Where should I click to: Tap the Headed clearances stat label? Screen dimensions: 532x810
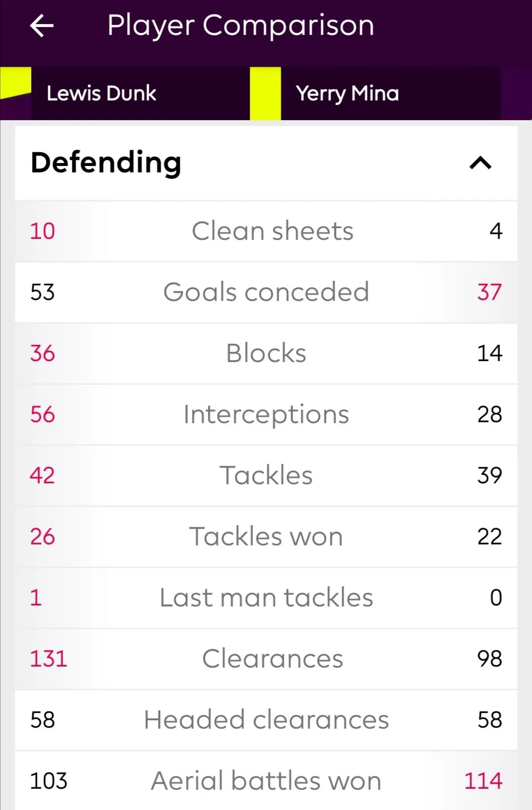click(266, 720)
